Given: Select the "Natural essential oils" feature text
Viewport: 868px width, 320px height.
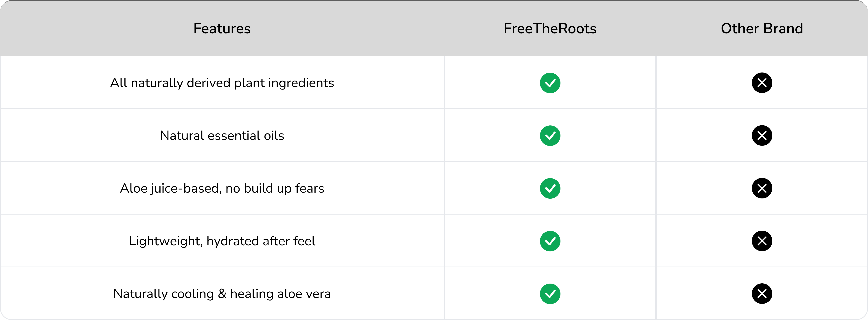Looking at the screenshot, I should pos(222,136).
